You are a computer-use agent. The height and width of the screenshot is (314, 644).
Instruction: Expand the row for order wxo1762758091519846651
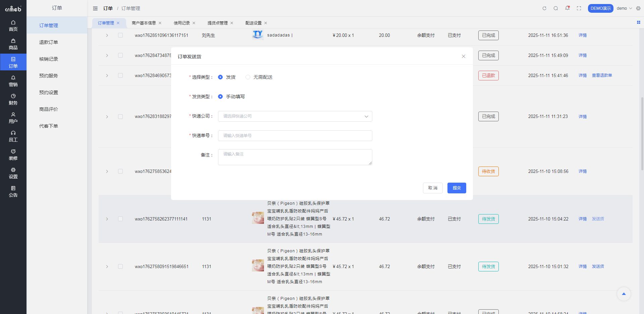107,266
